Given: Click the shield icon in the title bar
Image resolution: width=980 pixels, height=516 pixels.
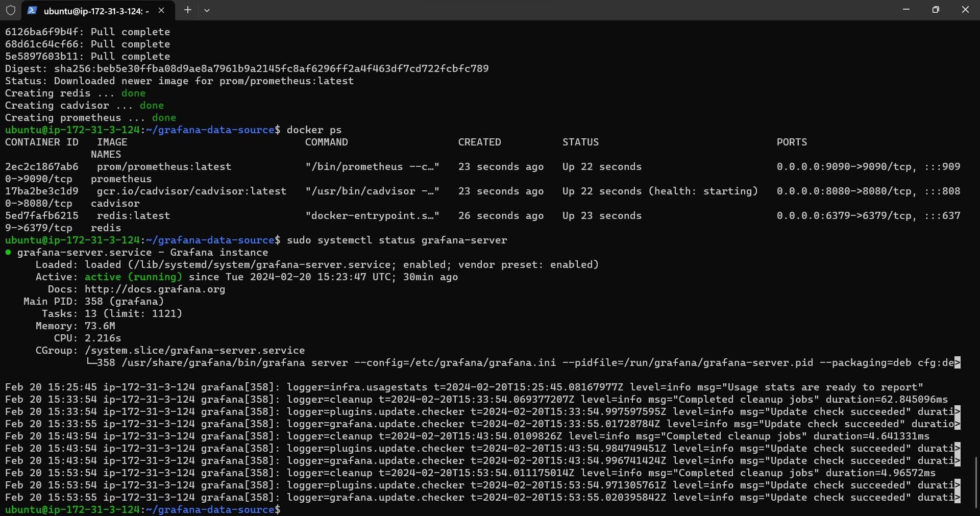Looking at the screenshot, I should pos(10,10).
